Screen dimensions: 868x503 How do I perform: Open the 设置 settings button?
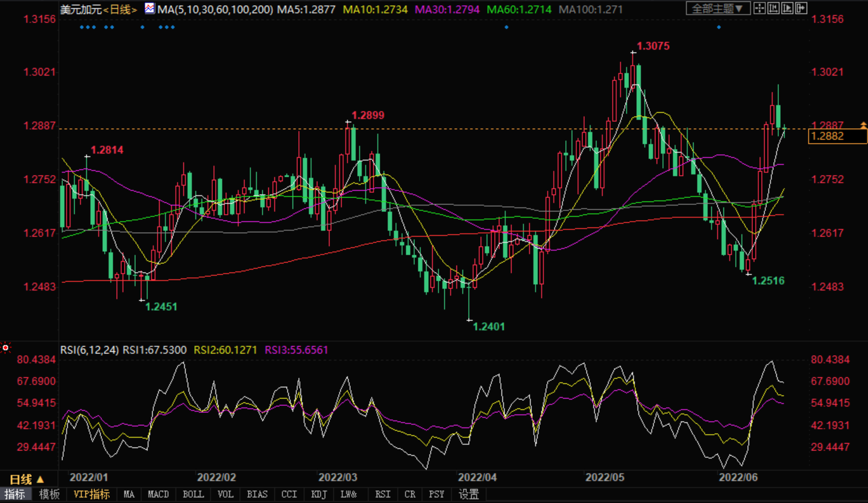469,494
